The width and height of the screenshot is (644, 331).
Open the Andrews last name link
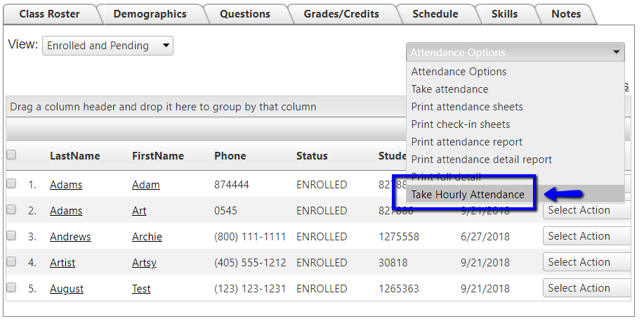tap(70, 237)
